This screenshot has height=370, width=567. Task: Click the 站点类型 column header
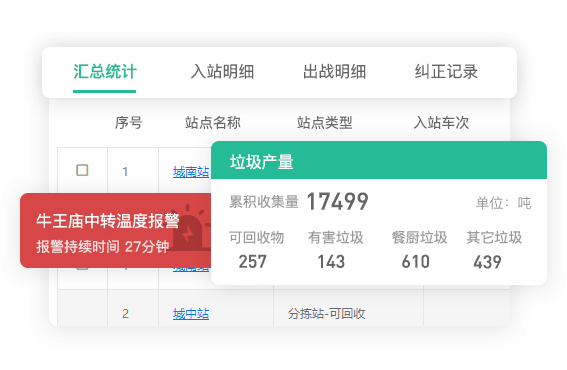click(x=324, y=123)
